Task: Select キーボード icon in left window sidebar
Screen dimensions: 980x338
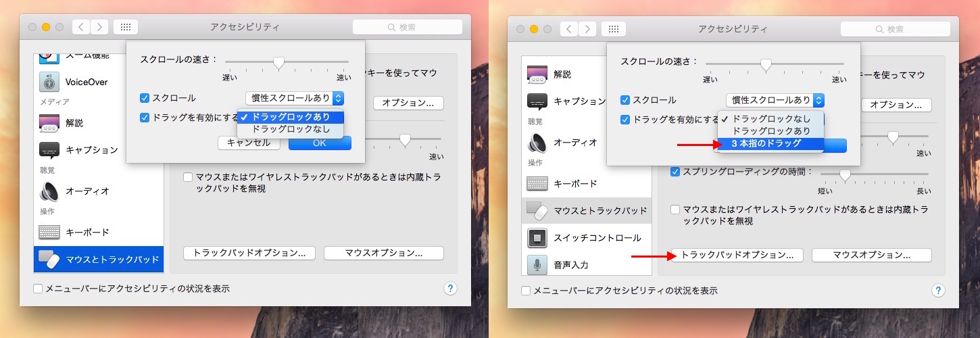Action: tap(51, 232)
